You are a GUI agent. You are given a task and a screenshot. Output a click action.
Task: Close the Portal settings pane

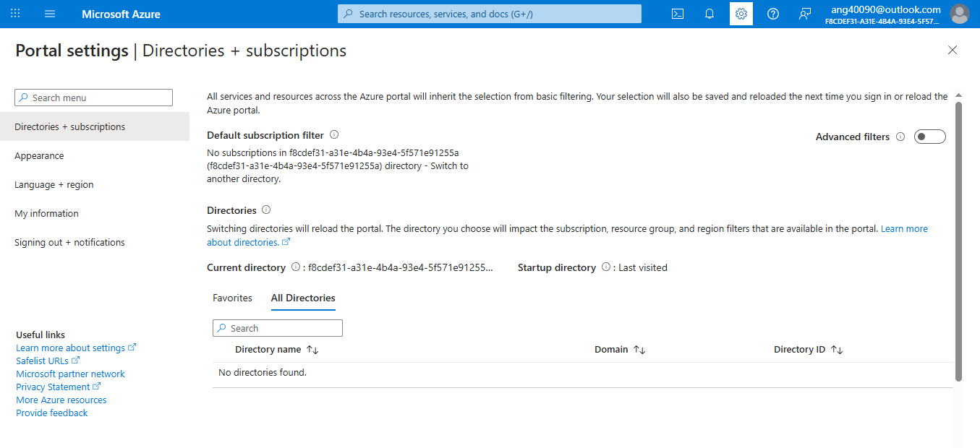pos(953,50)
